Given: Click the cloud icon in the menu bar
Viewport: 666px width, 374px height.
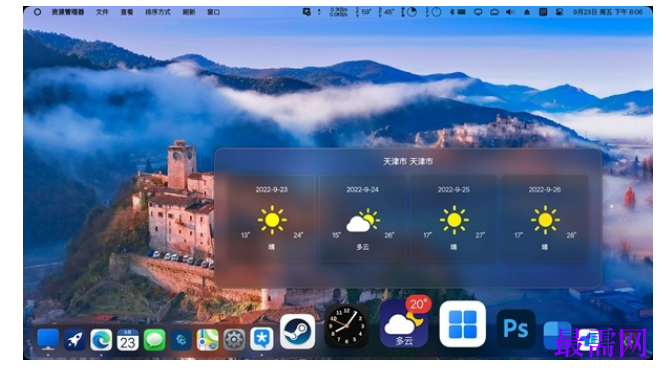Looking at the screenshot, I should (x=494, y=12).
